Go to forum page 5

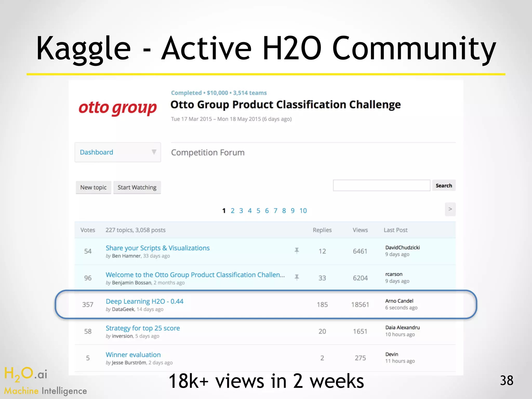click(258, 211)
